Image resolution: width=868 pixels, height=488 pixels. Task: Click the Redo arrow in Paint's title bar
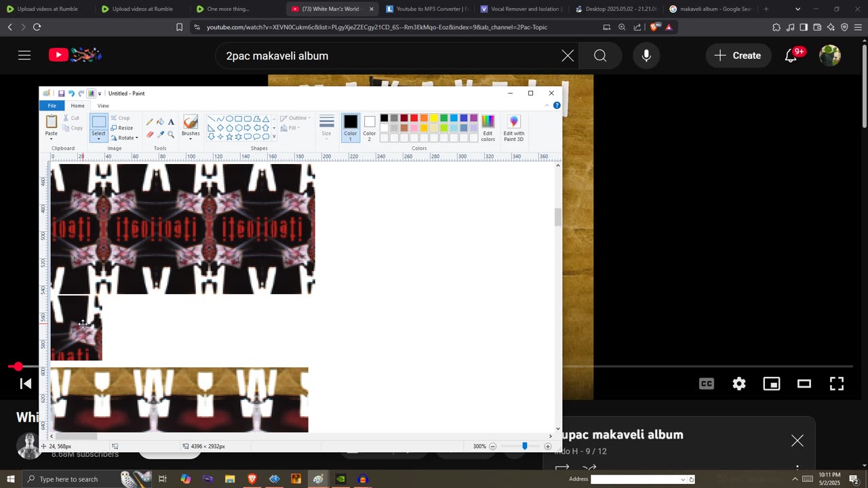tap(81, 94)
